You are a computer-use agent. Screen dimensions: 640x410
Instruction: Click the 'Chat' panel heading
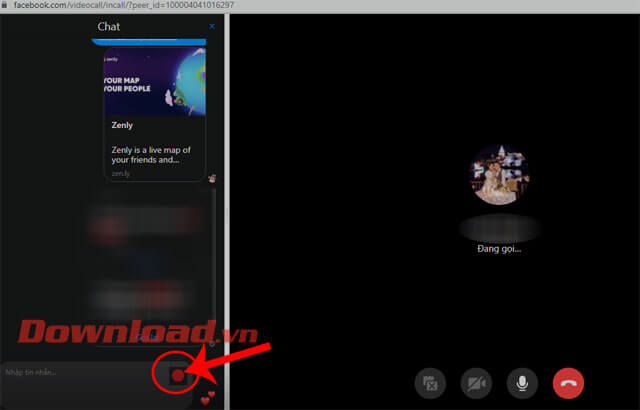click(109, 27)
